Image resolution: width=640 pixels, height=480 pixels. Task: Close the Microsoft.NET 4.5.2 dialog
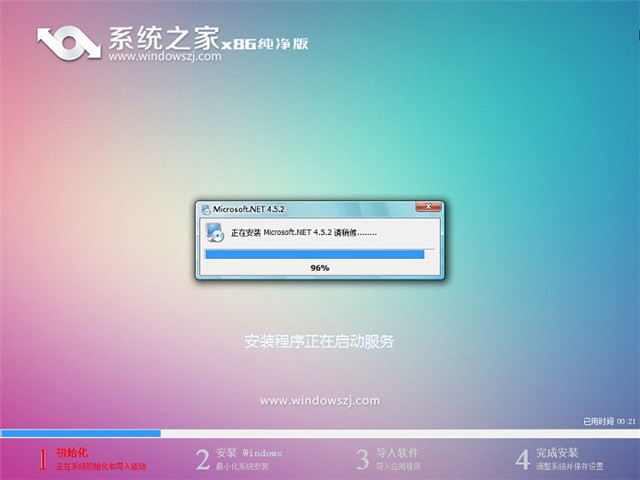coord(432,209)
